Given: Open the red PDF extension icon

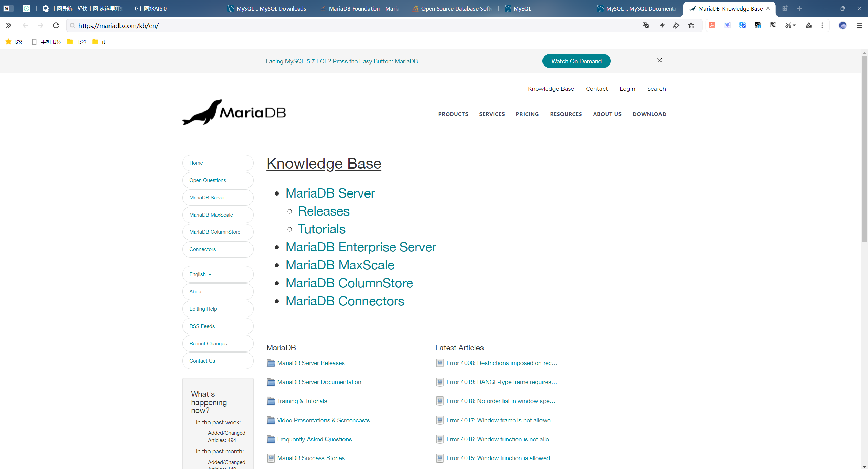Looking at the screenshot, I should point(712,25).
